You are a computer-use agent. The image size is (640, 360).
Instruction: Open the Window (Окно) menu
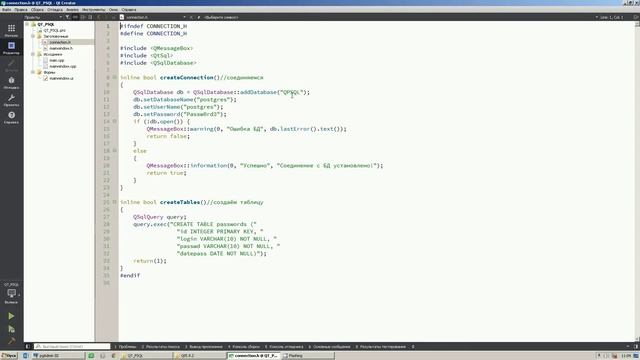tap(113, 9)
